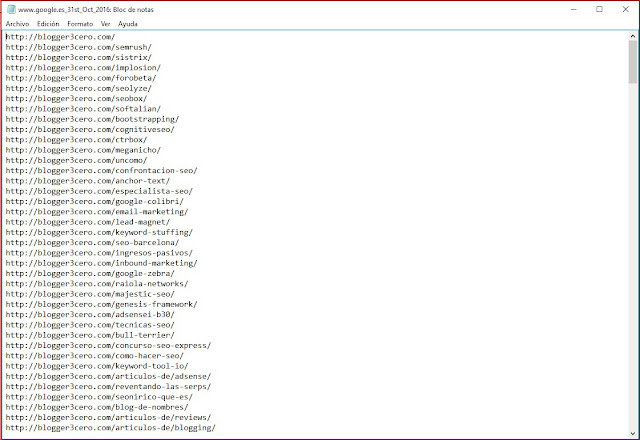Click the blogger3cero.com/keyword-tool-io/ line
640x440 pixels.
(97, 366)
